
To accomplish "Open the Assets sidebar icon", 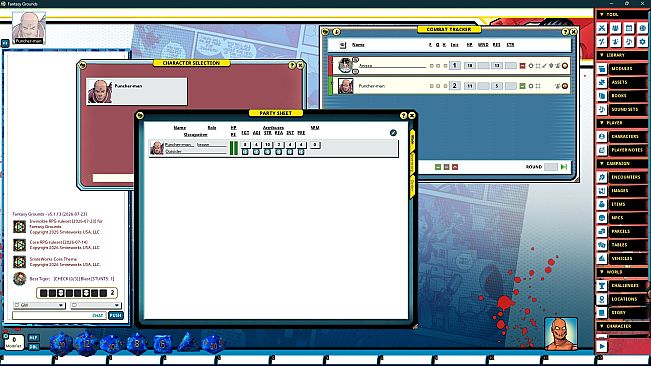I will point(602,82).
